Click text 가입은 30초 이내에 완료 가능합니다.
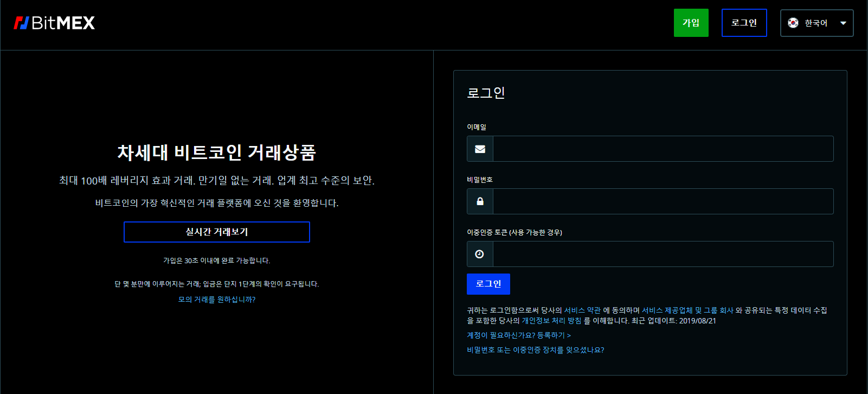This screenshot has width=868, height=394. point(217,260)
